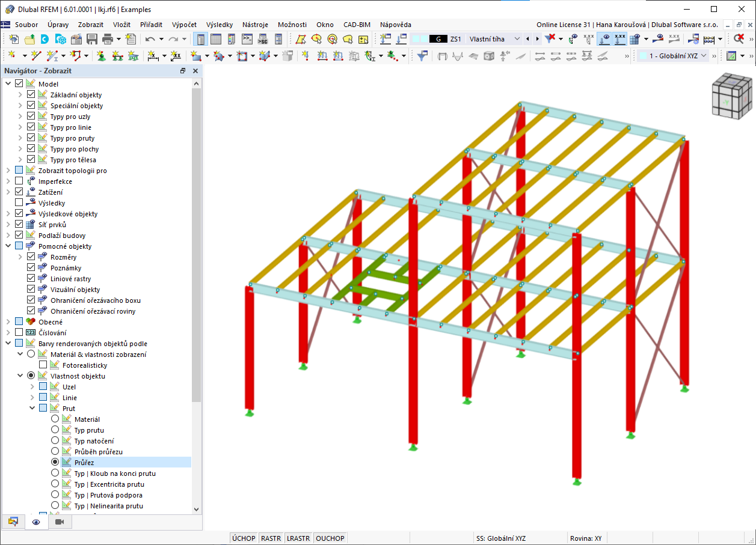The height and width of the screenshot is (545, 756).
Task: Open the console window icon
Action: 247,39
